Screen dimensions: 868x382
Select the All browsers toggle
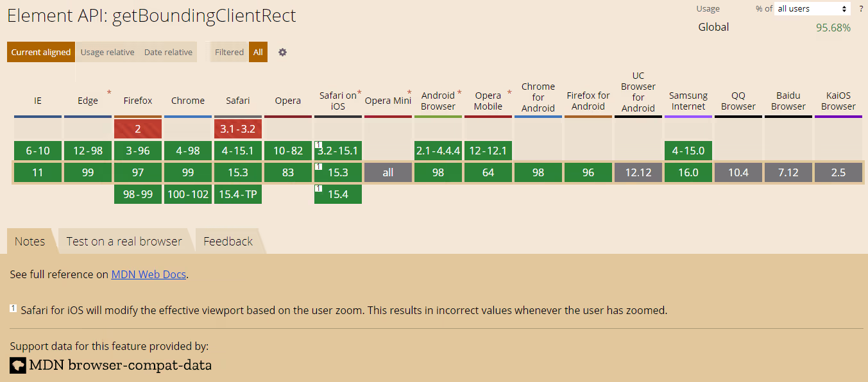click(258, 53)
